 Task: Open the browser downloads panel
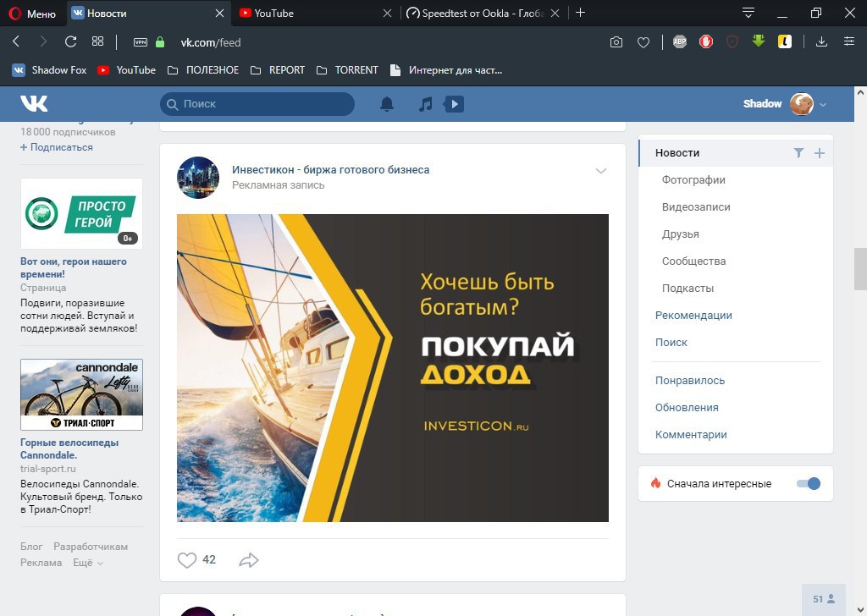(821, 41)
